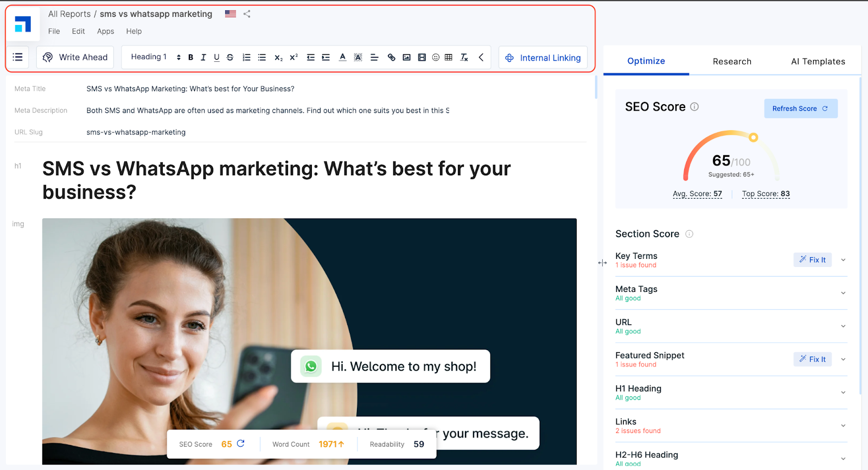Edit the URL Slug field
The image size is (868, 470).
336,132
